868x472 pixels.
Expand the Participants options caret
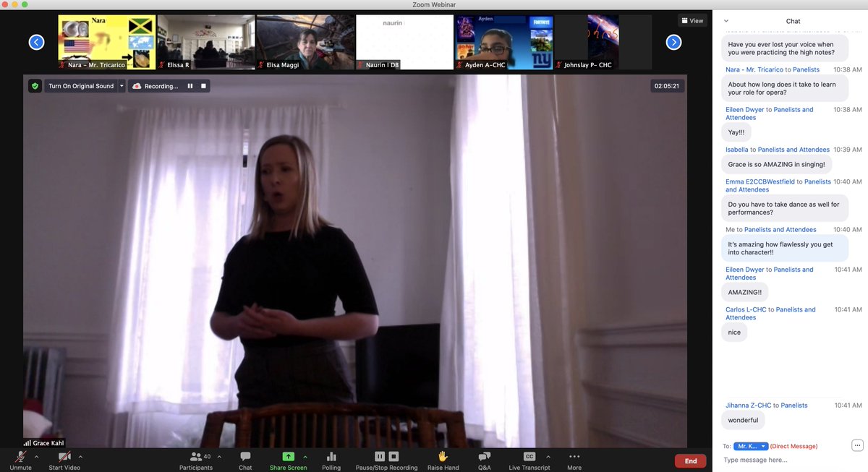pos(220,457)
